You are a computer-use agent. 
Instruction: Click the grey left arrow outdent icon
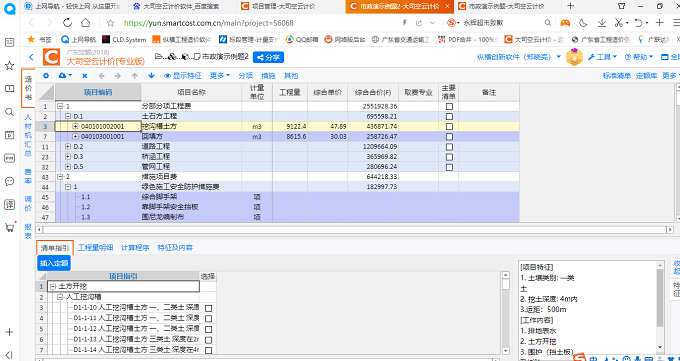[x=101, y=75]
